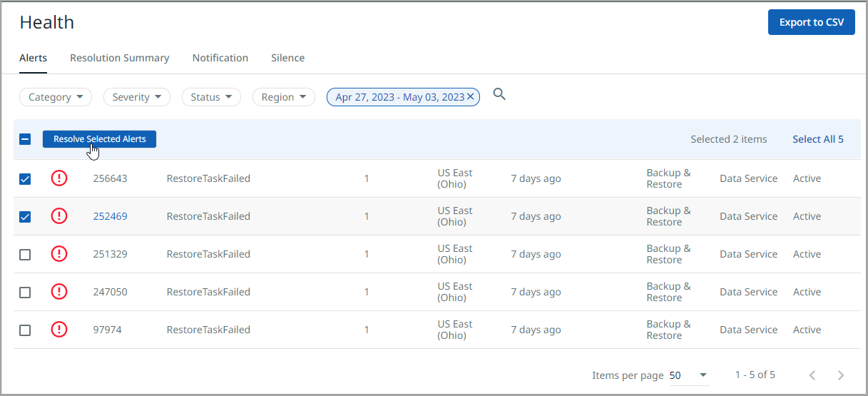Click critical severity icon for alert 251329
868x396 pixels.
[59, 254]
